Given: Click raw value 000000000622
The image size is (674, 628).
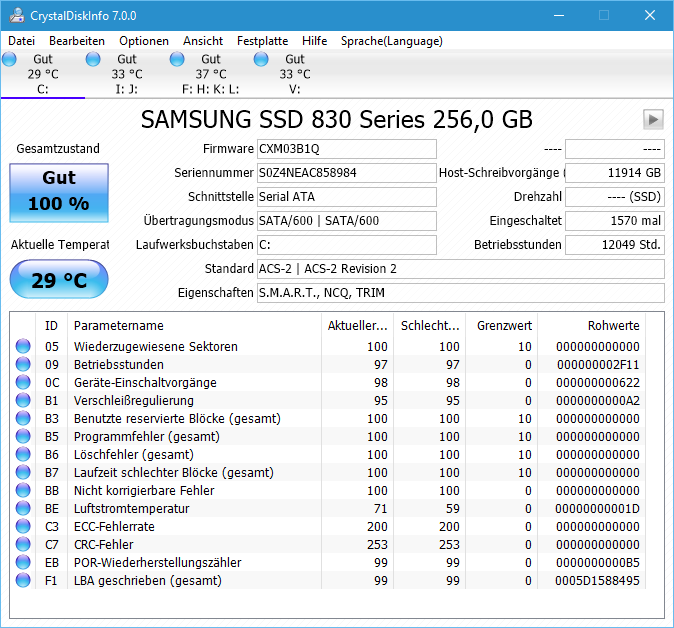Looking at the screenshot, I should [598, 383].
